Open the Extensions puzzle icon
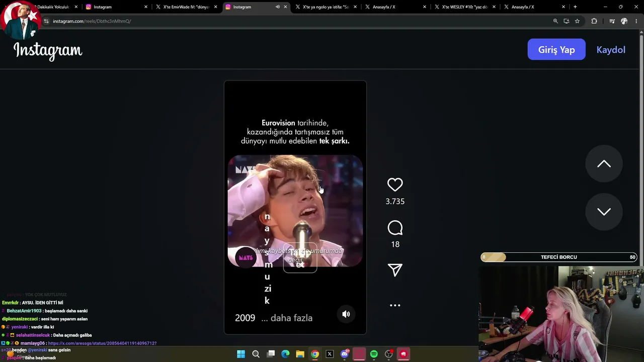This screenshot has width=644, height=362. [x=594, y=21]
